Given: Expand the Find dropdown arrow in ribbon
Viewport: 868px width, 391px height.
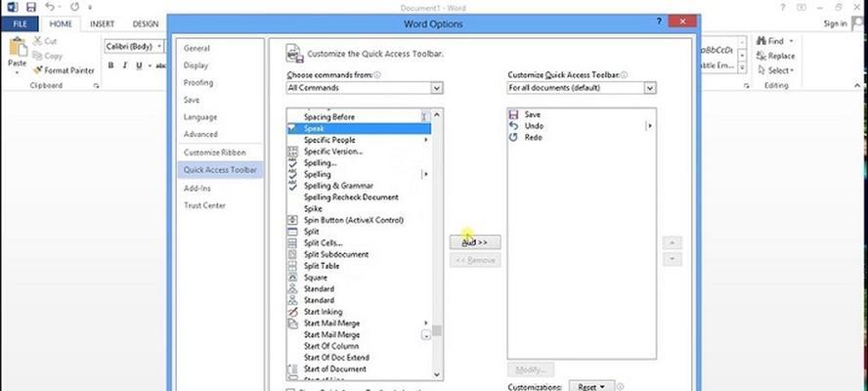Looking at the screenshot, I should coord(791,41).
